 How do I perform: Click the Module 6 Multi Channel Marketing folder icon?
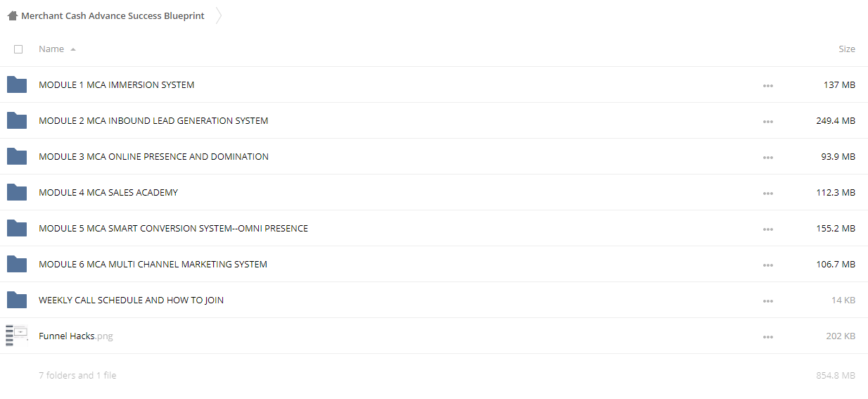pos(17,264)
